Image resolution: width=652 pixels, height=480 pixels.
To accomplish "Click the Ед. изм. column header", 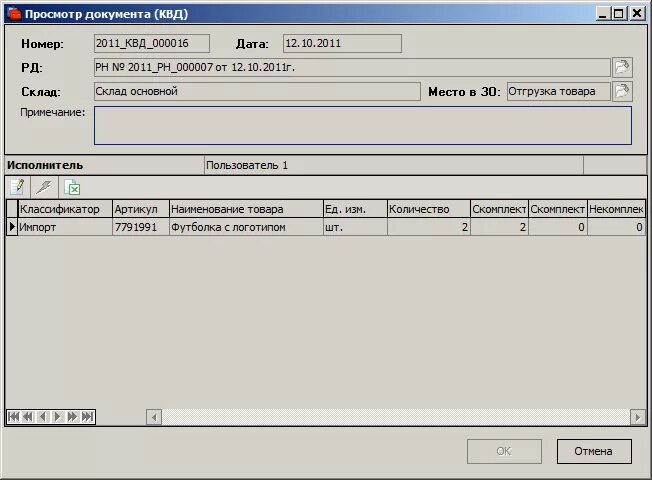I will (355, 209).
